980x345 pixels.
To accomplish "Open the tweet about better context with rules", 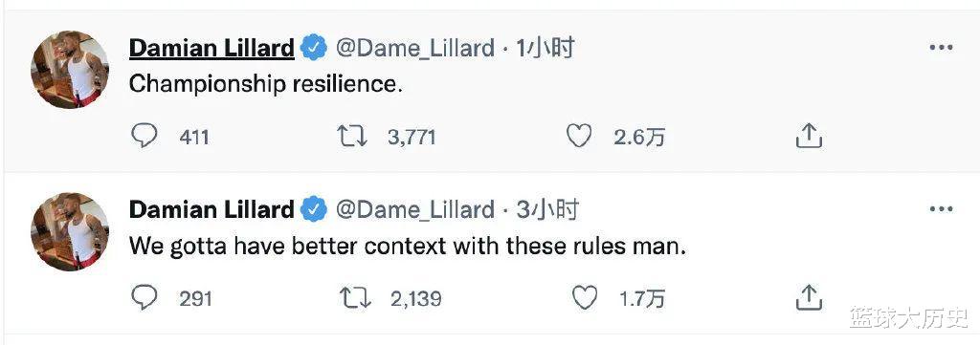I will point(408,247).
